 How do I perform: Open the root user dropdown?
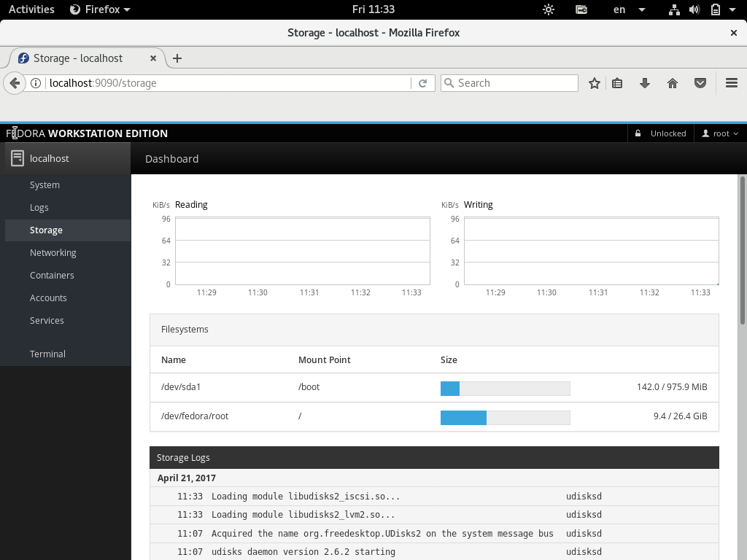720,133
